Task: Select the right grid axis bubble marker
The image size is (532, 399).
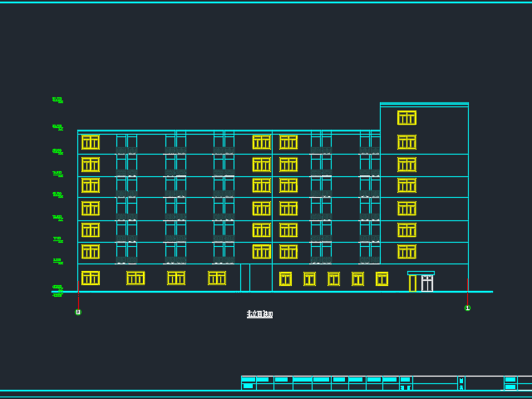Action: click(x=467, y=308)
